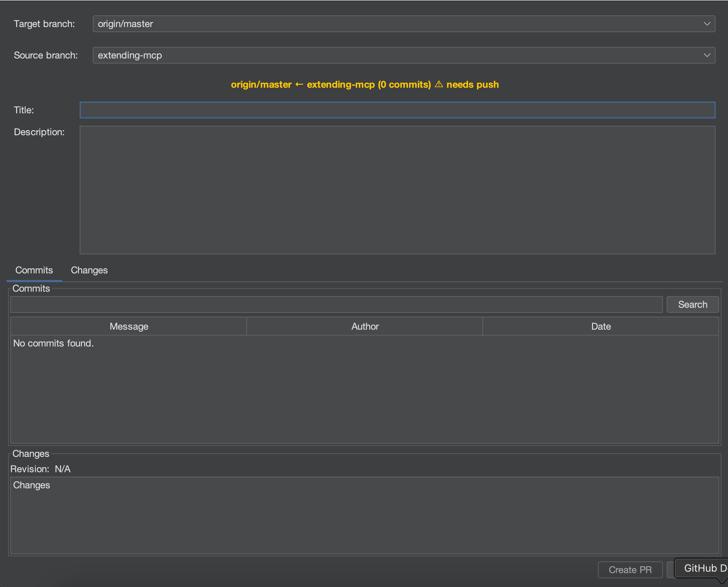Focus the Title input field
This screenshot has height=587, width=728.
[x=397, y=110]
